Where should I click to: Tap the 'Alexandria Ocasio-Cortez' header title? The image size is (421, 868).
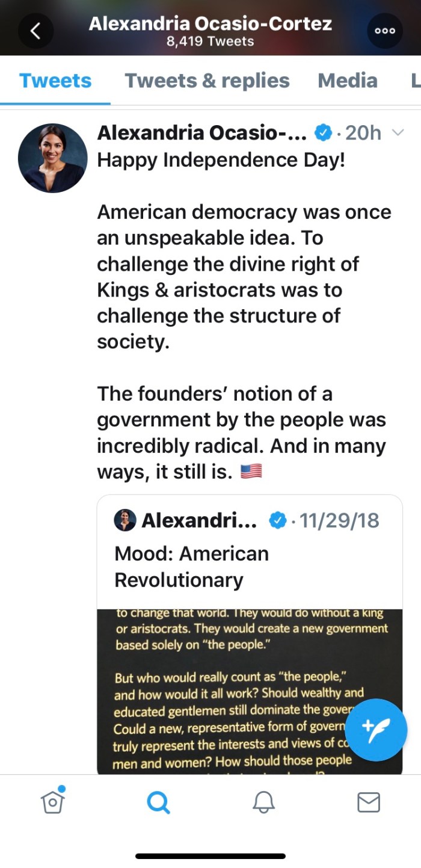coord(210,24)
